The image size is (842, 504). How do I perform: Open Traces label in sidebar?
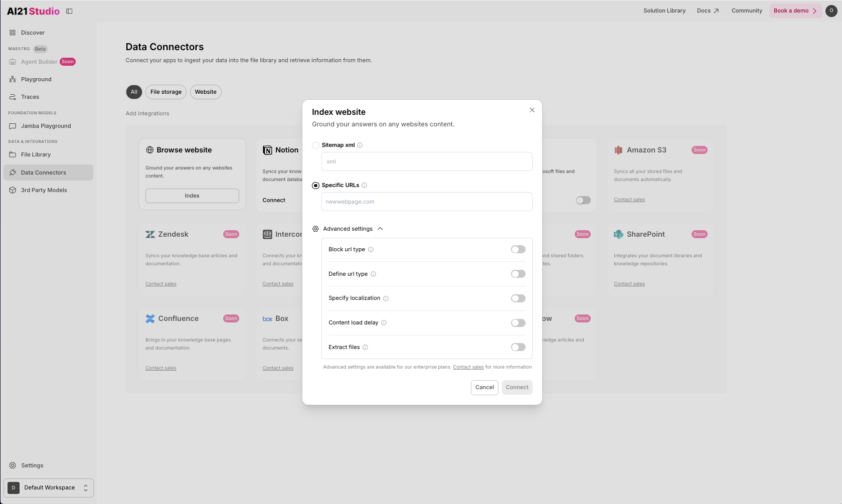coord(30,97)
